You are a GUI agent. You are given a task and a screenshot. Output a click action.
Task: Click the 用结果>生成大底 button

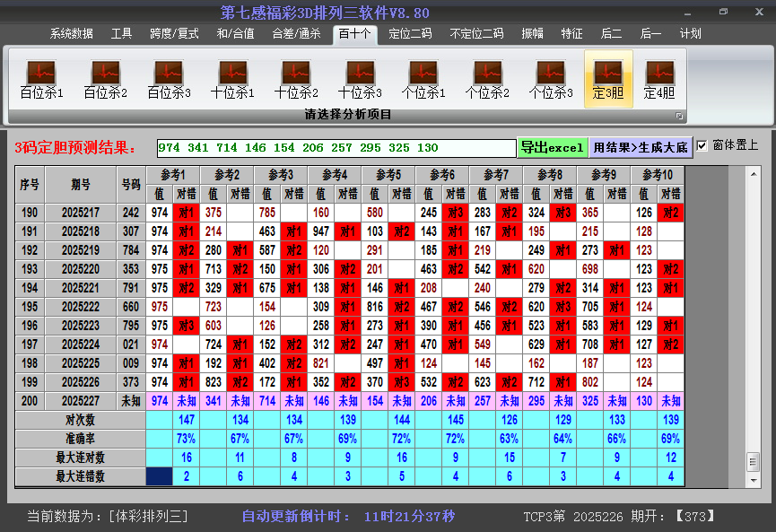coord(641,148)
